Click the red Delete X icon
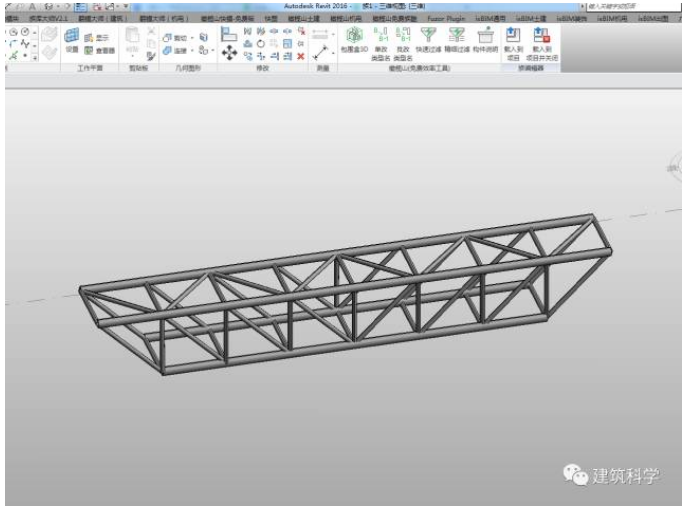The image size is (687, 509). coord(300,56)
